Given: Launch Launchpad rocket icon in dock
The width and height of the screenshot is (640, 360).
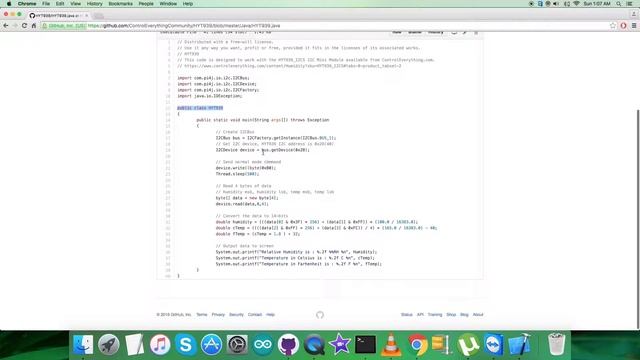Looking at the screenshot, I should 109,344.
